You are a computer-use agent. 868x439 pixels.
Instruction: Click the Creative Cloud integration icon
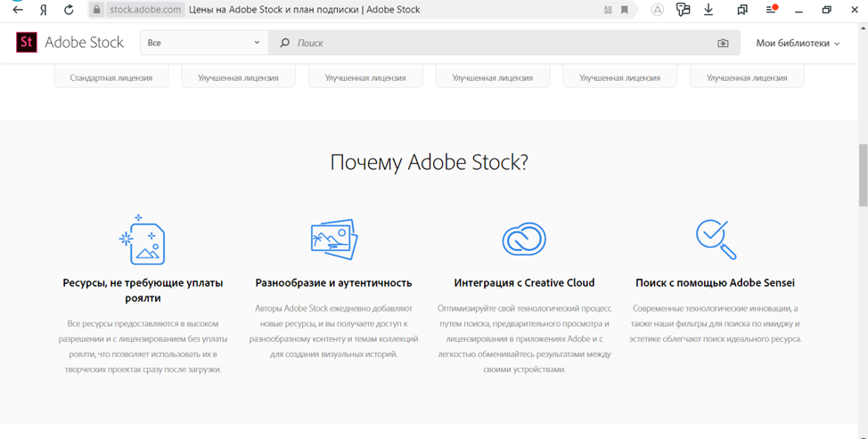click(524, 240)
